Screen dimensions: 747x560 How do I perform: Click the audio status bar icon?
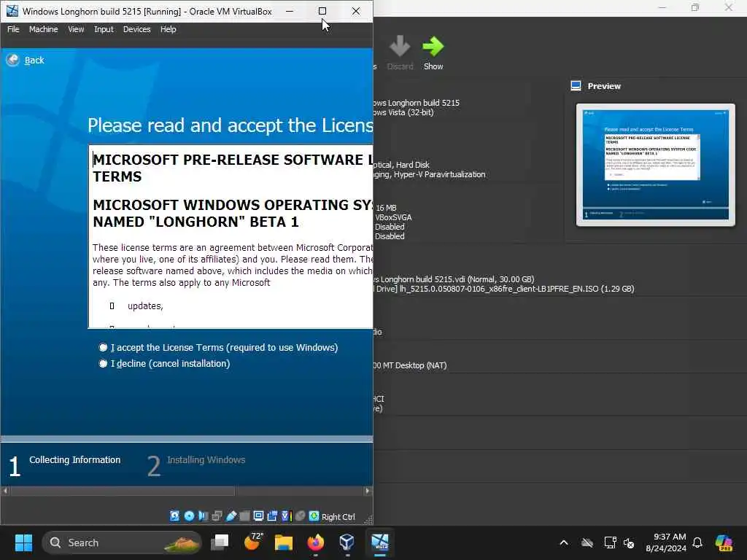(204, 516)
